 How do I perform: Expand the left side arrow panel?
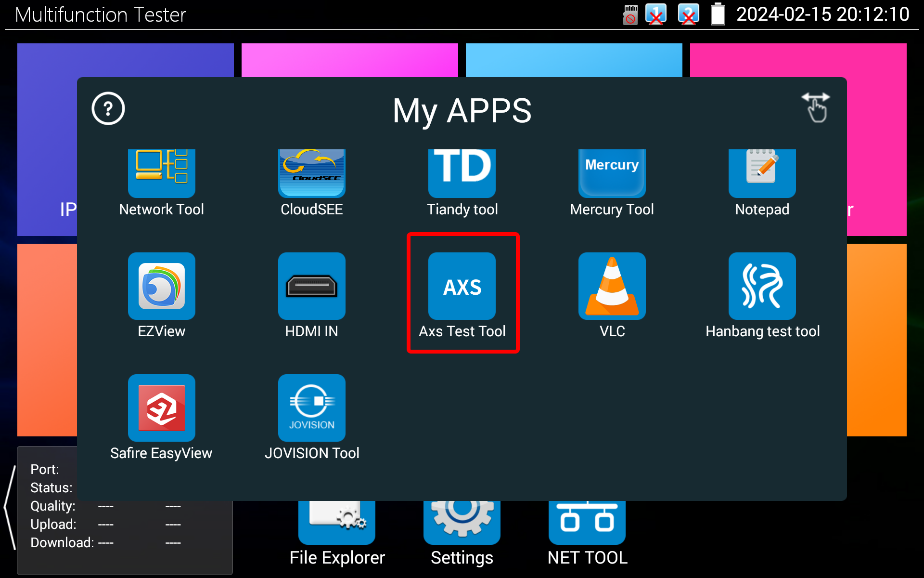10,507
